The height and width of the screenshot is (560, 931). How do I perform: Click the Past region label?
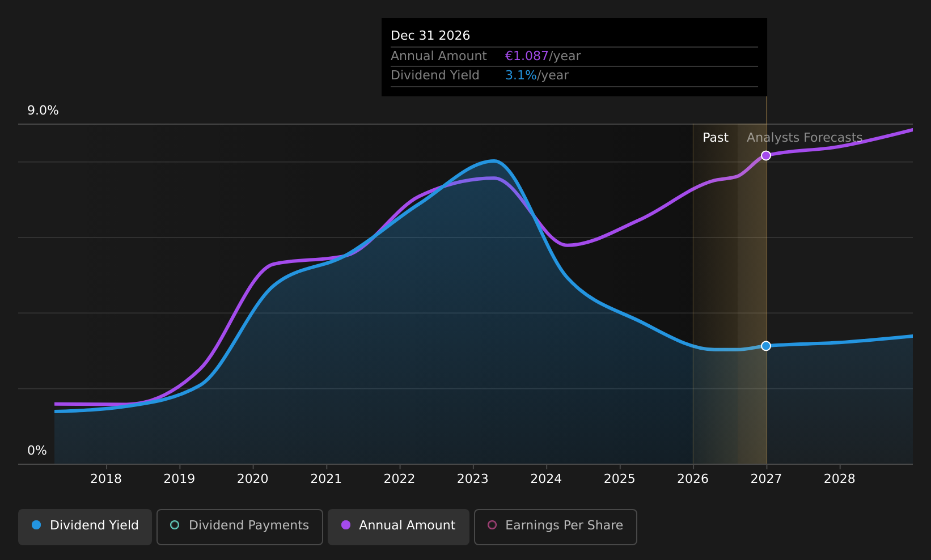[x=716, y=138]
